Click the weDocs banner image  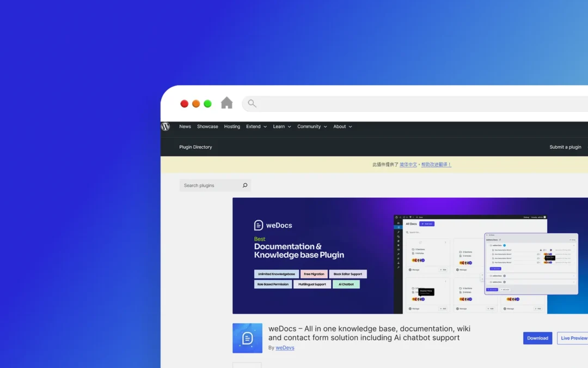(x=411, y=256)
